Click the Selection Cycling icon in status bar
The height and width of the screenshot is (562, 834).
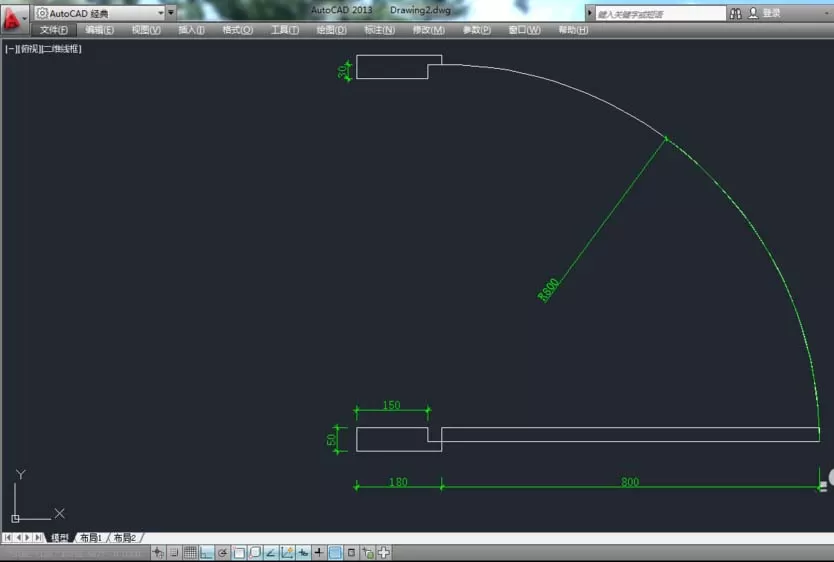368,553
